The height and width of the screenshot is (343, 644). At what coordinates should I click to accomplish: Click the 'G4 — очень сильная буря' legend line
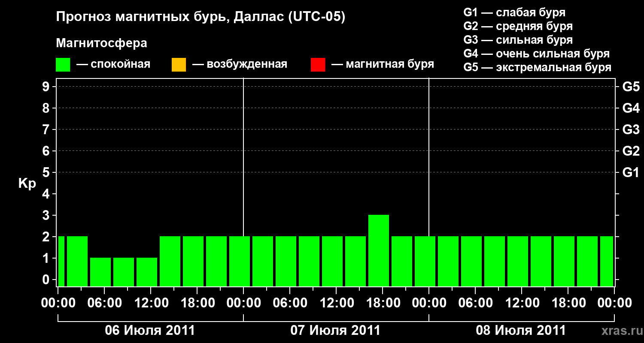[x=537, y=54]
